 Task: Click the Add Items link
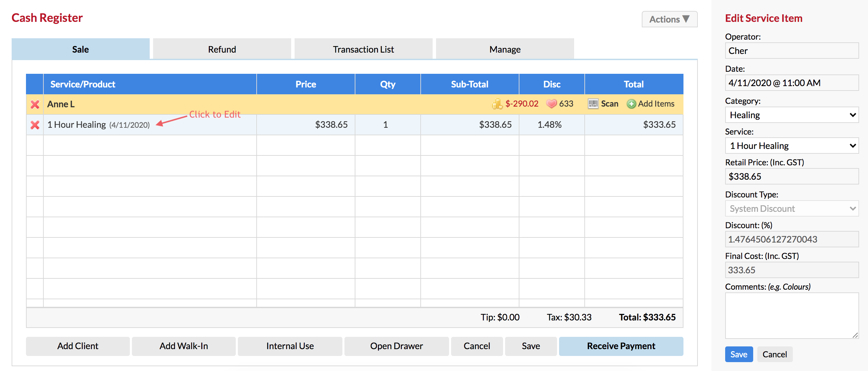coord(656,104)
